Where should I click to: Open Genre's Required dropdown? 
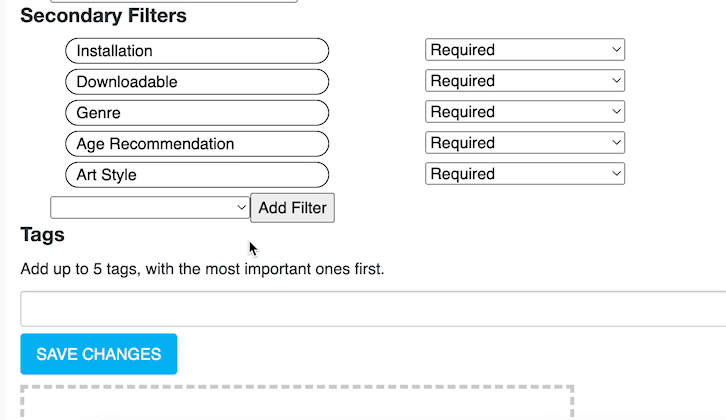525,112
